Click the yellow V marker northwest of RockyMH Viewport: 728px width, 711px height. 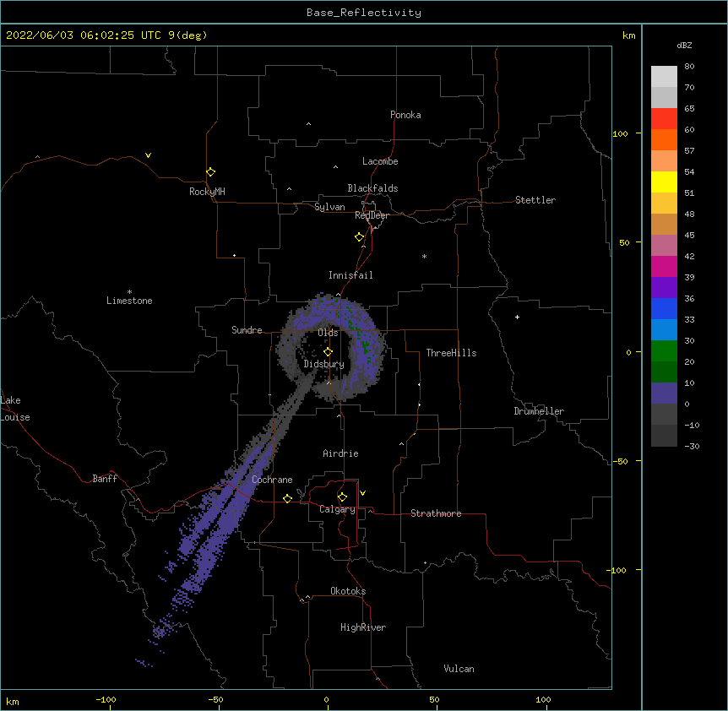click(148, 155)
